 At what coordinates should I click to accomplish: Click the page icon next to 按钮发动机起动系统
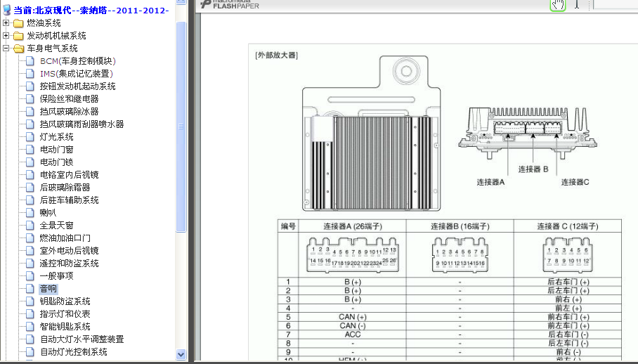click(30, 86)
